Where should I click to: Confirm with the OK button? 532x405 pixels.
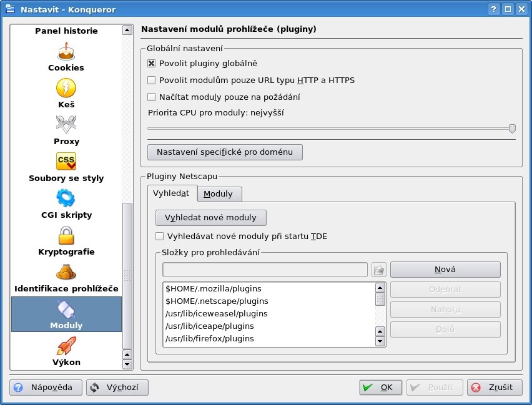[x=381, y=388]
